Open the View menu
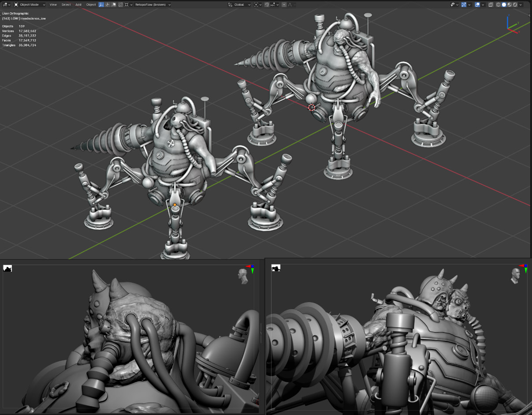This screenshot has width=532, height=415. pyautogui.click(x=53, y=4)
